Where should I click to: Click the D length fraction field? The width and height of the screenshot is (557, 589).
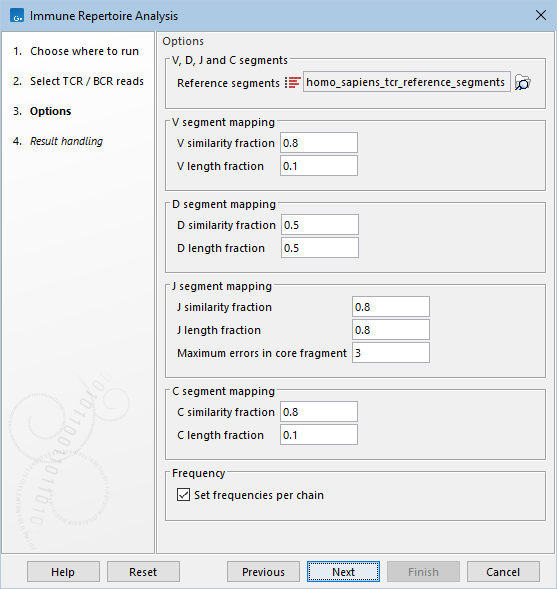[320, 248]
